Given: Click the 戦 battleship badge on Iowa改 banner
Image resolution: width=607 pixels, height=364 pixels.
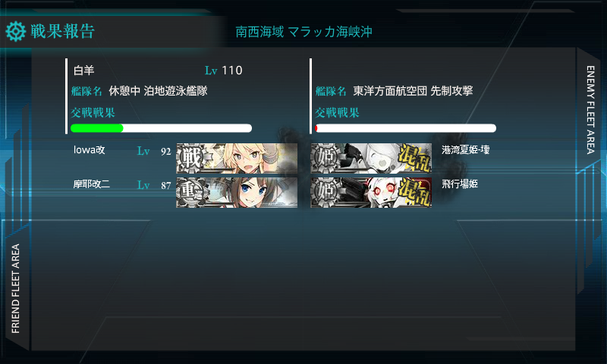Looking at the screenshot, I should pos(191,158).
